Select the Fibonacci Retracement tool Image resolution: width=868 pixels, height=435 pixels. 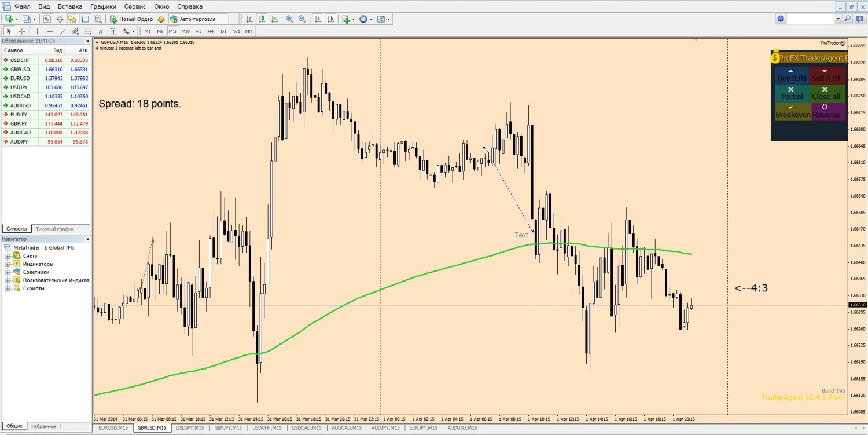[88, 31]
